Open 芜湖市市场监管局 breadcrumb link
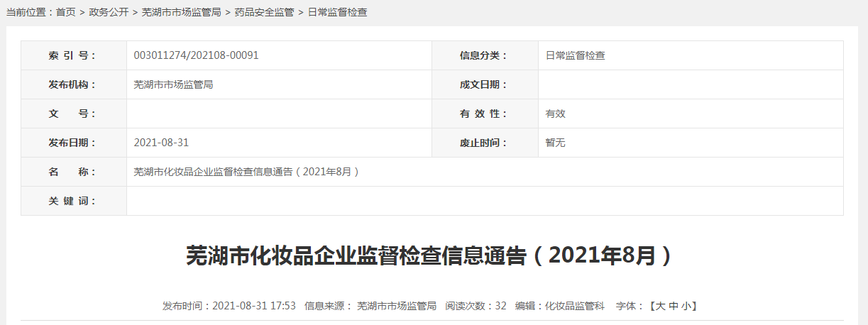 point(182,13)
